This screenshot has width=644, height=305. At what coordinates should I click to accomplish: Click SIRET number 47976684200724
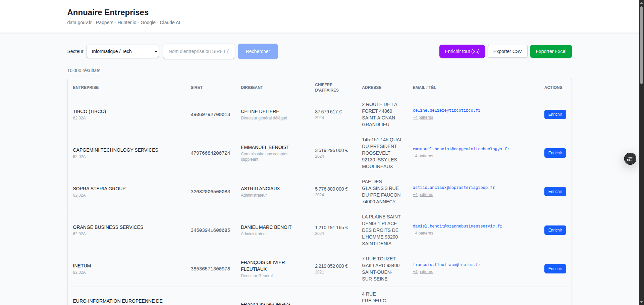(x=210, y=153)
